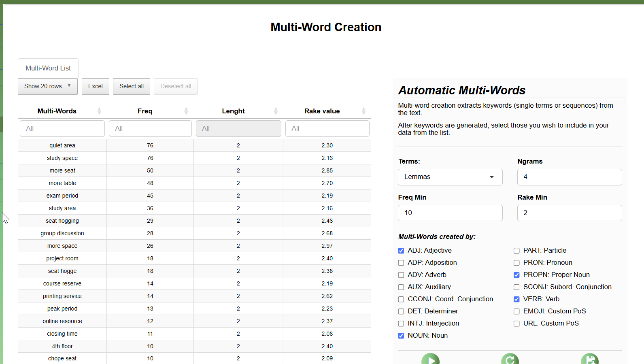
Task: Click the Freq Min input field
Action: click(450, 213)
